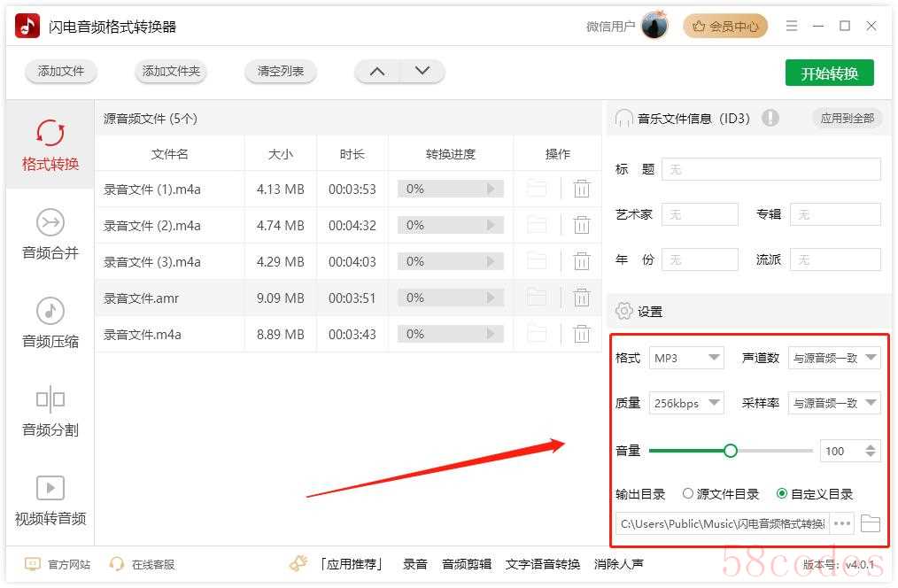Contact 在线客服 support
This screenshot has height=588, width=898.
pyautogui.click(x=142, y=564)
